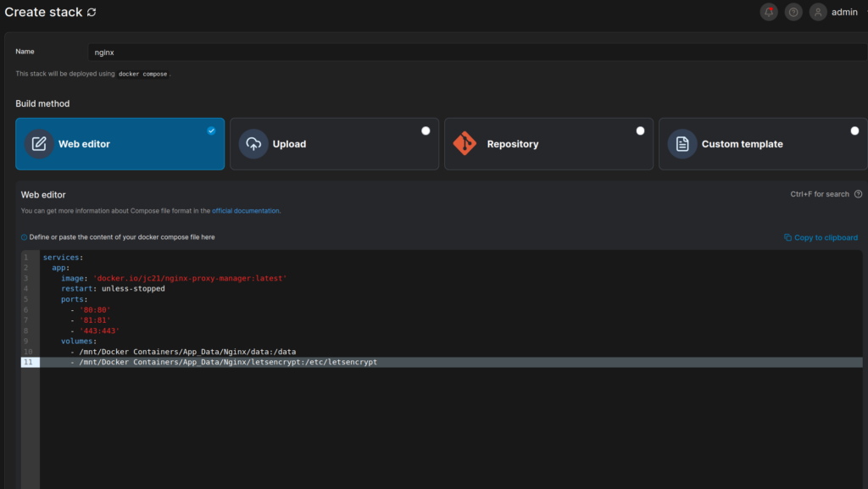Click the 'volumes:' line in the editor
Screen dimensions: 868x489
coord(79,342)
